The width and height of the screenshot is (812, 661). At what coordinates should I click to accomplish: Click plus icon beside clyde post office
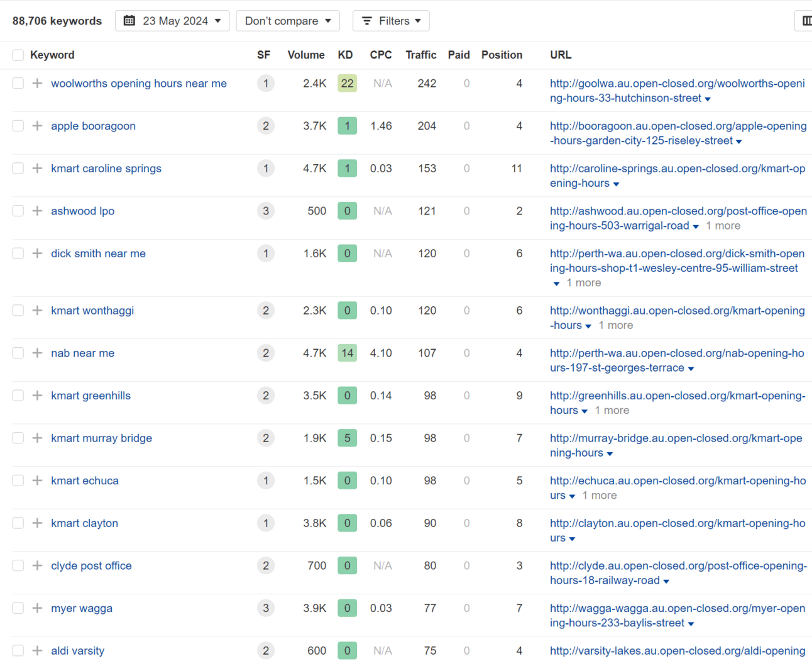click(x=38, y=566)
